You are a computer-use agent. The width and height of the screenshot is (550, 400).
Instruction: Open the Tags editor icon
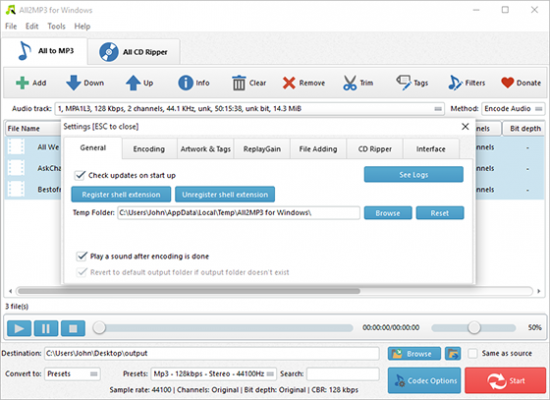(x=403, y=83)
